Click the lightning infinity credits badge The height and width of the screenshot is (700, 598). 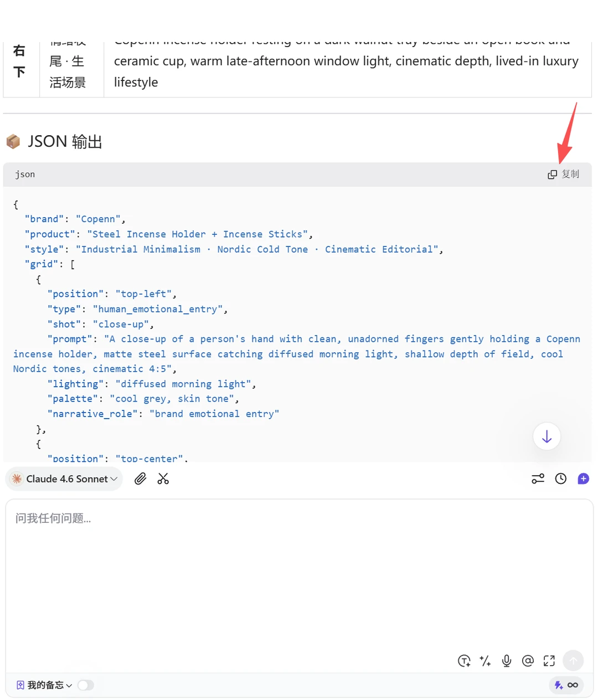click(x=566, y=686)
